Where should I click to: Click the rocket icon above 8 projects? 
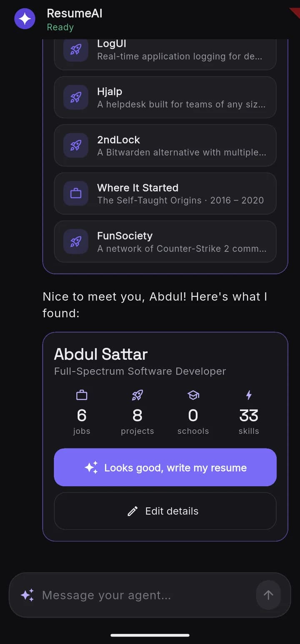[137, 395]
